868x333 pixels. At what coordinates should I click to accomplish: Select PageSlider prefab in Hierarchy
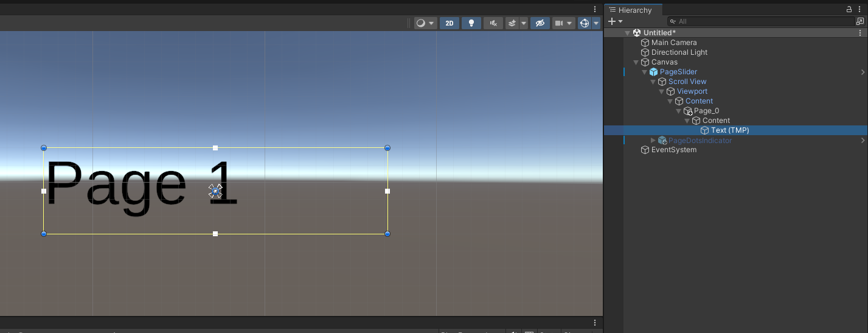(x=678, y=72)
